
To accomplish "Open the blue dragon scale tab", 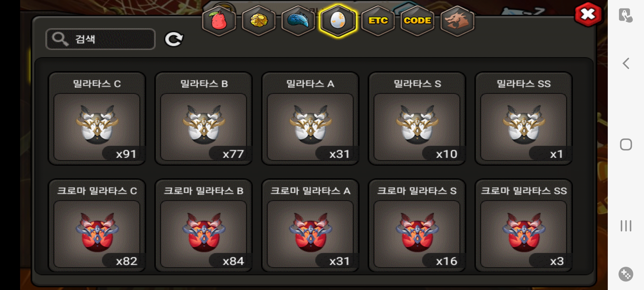I will pyautogui.click(x=298, y=21).
